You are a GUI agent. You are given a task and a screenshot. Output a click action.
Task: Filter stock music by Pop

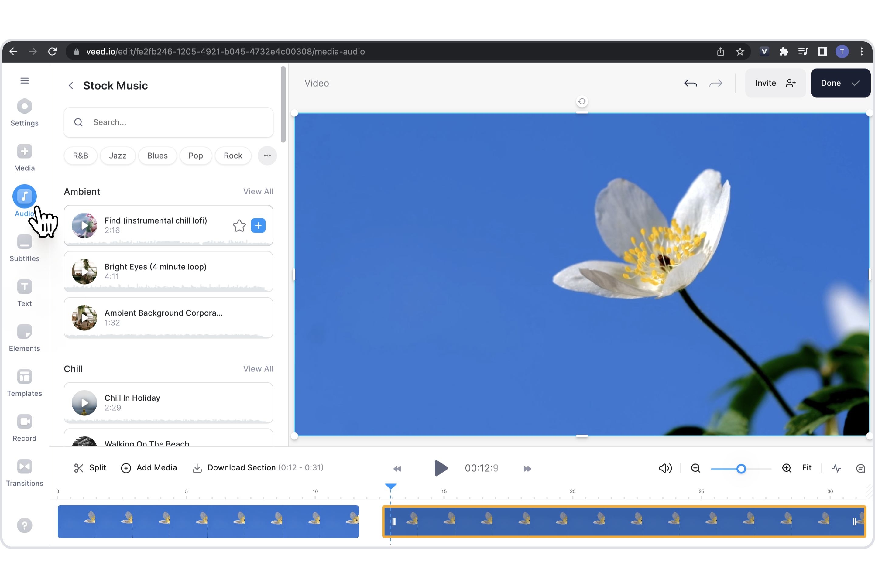tap(195, 156)
